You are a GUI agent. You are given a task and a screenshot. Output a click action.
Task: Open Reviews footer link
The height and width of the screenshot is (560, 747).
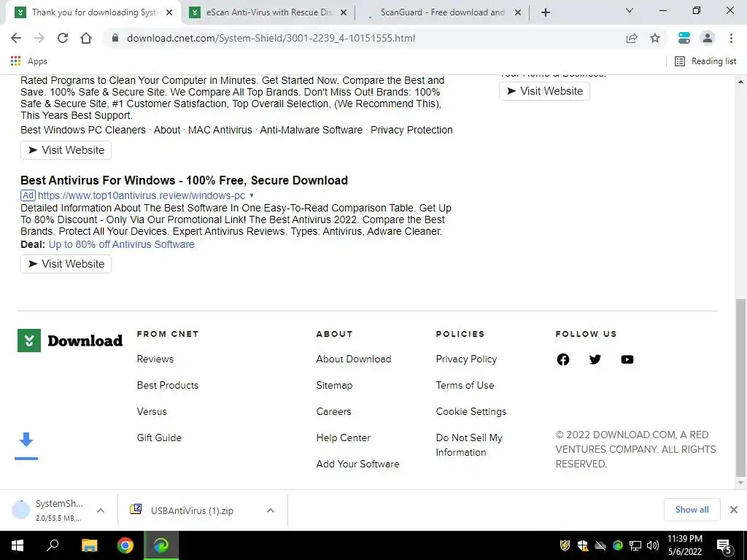[155, 359]
